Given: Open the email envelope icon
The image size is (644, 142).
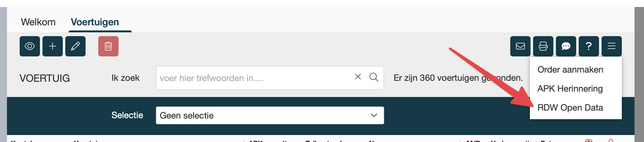Looking at the screenshot, I should (x=520, y=46).
